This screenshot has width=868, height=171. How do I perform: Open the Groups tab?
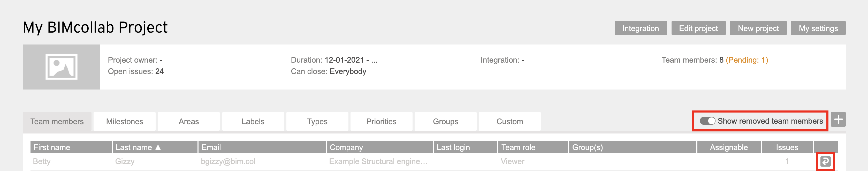click(445, 121)
